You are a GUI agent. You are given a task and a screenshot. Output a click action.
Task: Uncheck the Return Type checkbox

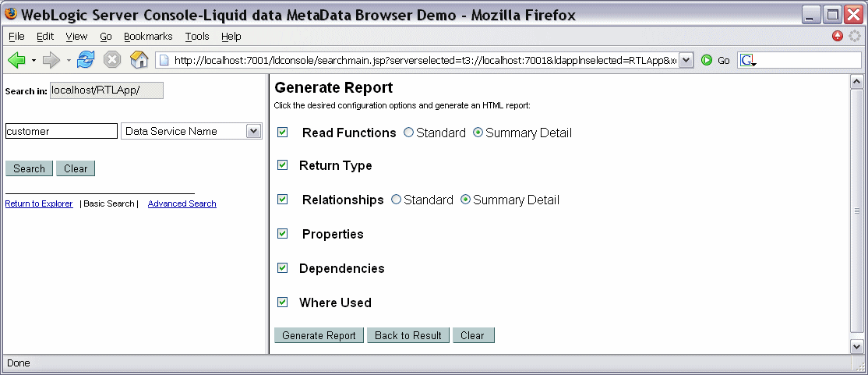point(282,165)
